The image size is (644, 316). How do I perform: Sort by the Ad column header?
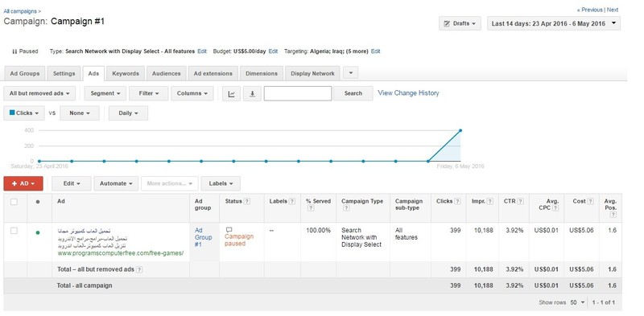coord(61,202)
